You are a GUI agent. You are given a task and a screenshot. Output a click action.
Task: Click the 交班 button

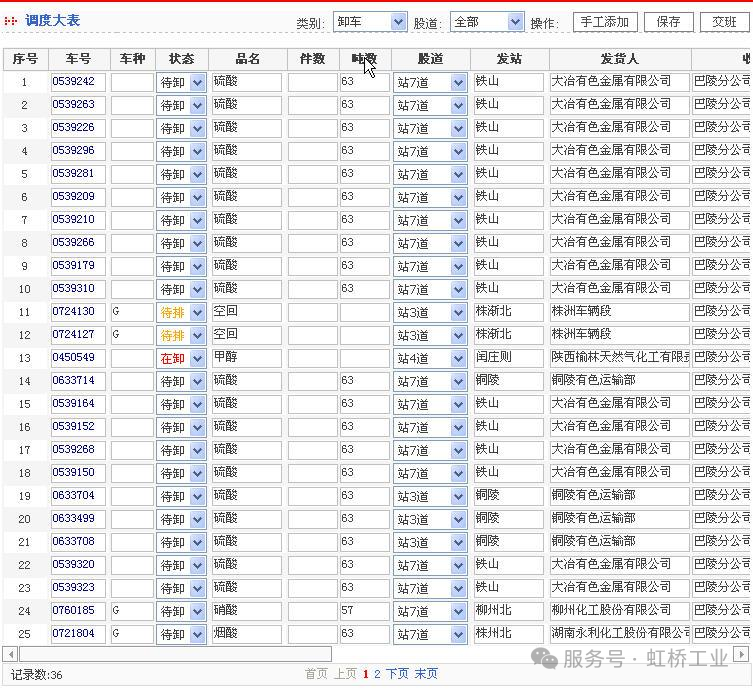coord(724,22)
